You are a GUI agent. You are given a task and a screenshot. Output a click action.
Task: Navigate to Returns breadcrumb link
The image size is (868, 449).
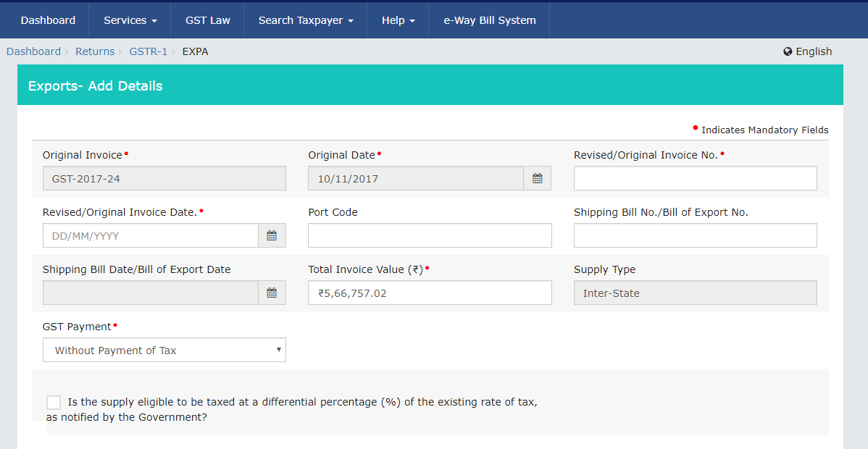tap(95, 51)
